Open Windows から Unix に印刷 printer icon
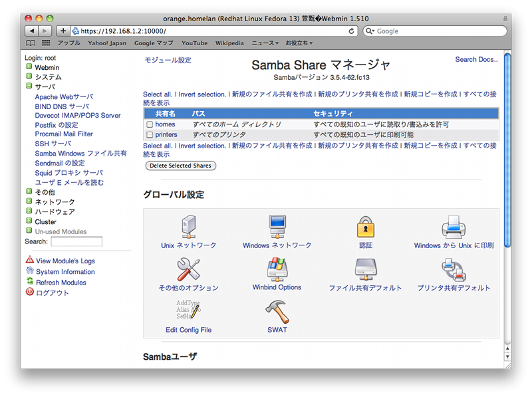 point(454,226)
